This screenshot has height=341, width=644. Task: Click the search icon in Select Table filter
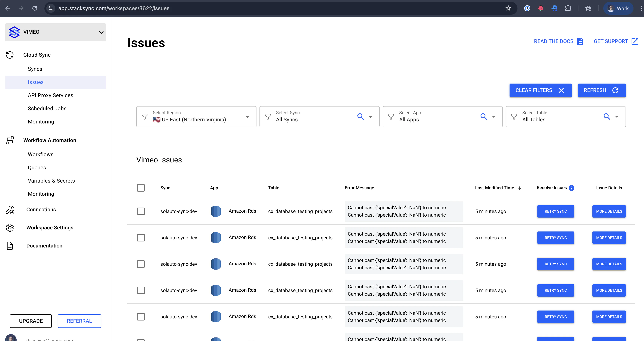pyautogui.click(x=607, y=116)
